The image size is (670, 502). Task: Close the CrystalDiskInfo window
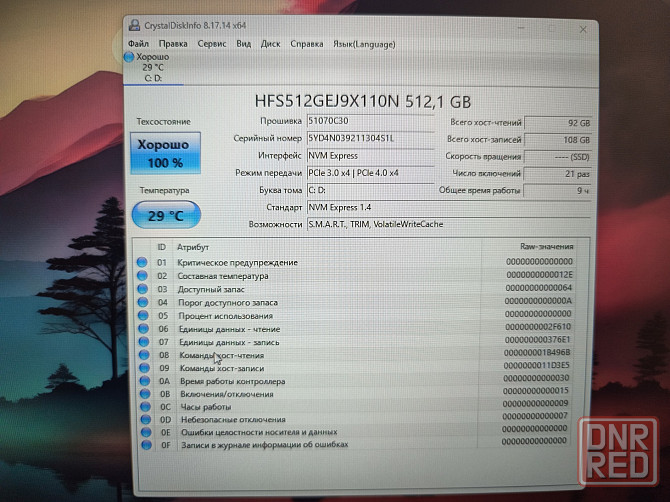583,29
